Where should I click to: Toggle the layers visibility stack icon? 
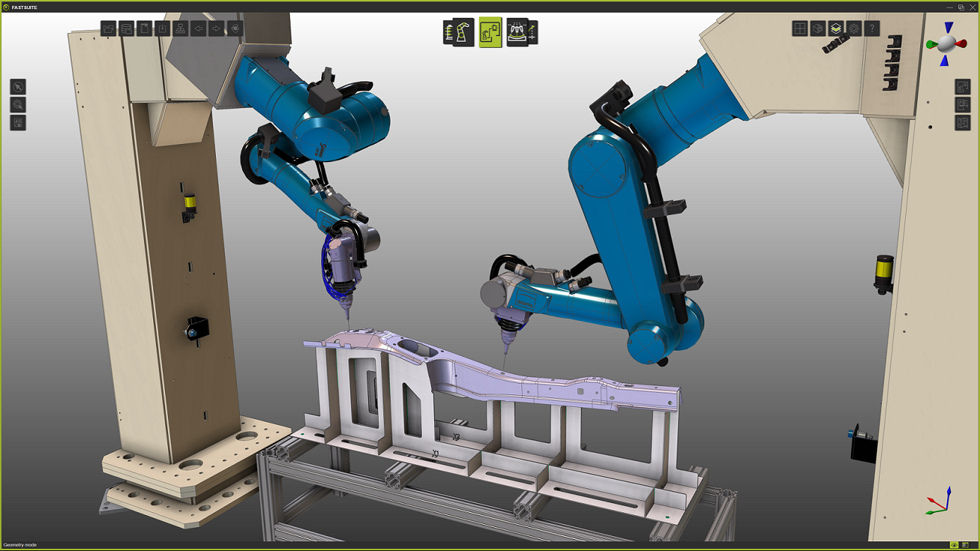836,29
